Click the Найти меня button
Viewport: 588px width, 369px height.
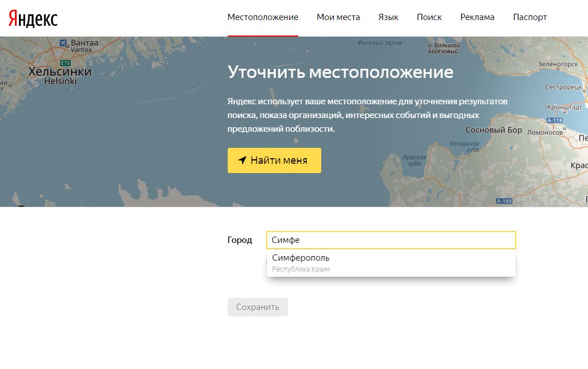coord(274,160)
